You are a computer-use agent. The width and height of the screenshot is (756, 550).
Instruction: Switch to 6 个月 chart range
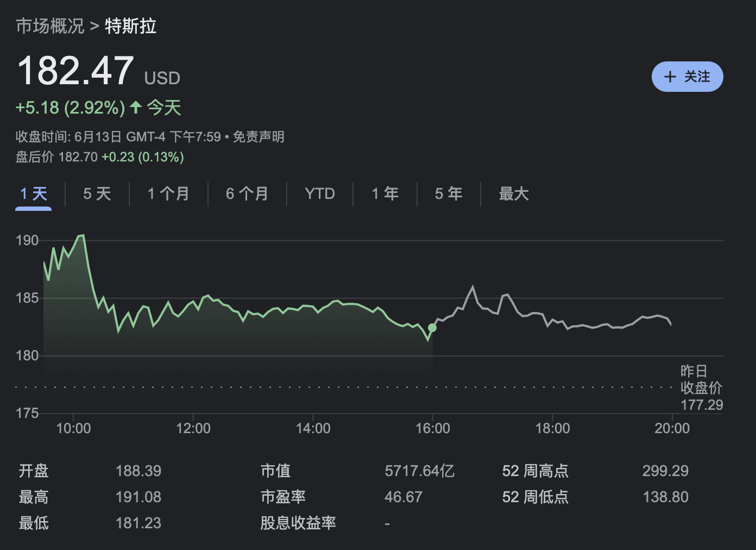(x=247, y=193)
